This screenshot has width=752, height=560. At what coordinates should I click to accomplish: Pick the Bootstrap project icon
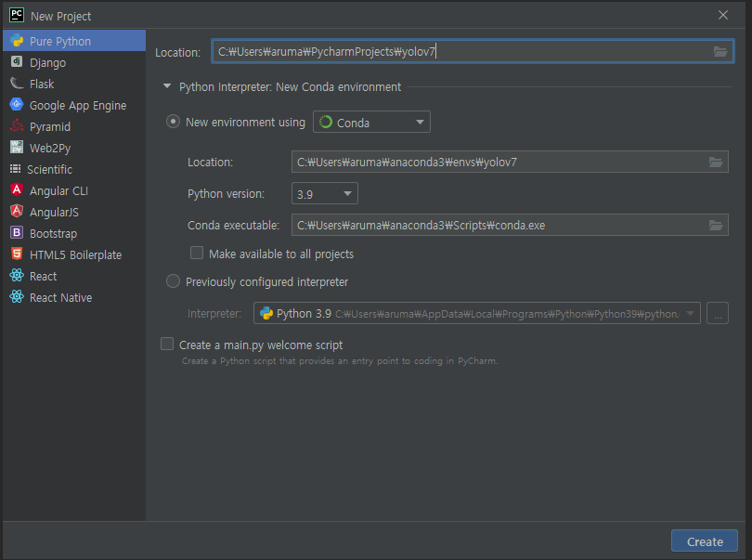tap(17, 233)
